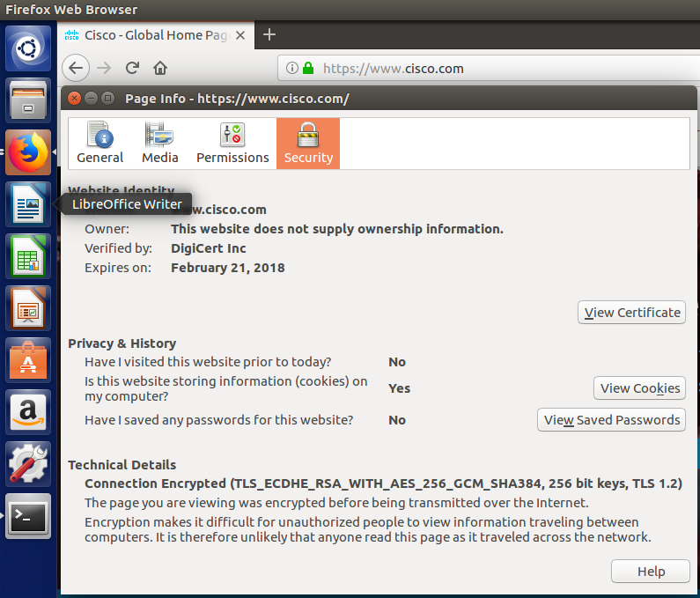This screenshot has height=598, width=700.
Task: Select the Security tab
Action: tap(308, 144)
